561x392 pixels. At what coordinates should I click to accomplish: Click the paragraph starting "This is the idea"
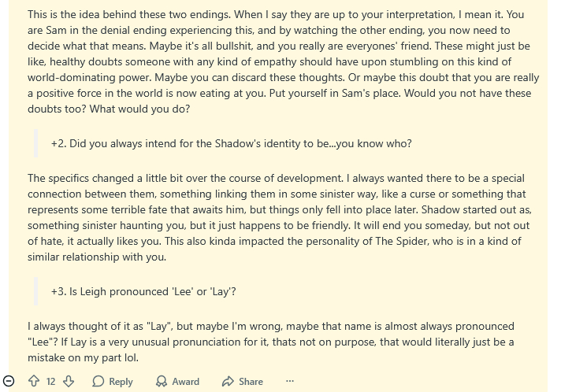[284, 62]
